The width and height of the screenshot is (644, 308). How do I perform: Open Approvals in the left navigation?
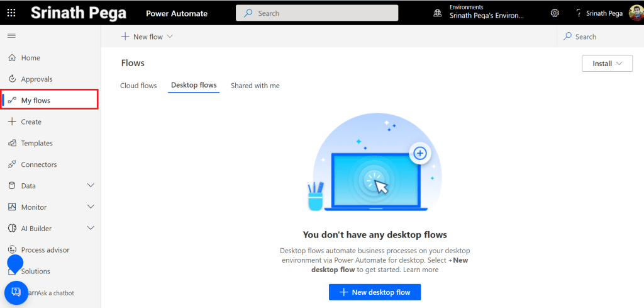click(36, 79)
